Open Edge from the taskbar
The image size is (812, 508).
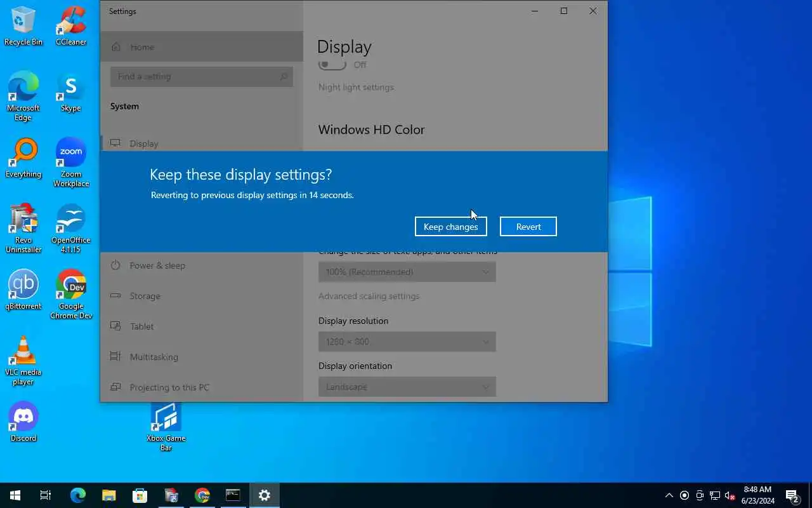pos(77,495)
